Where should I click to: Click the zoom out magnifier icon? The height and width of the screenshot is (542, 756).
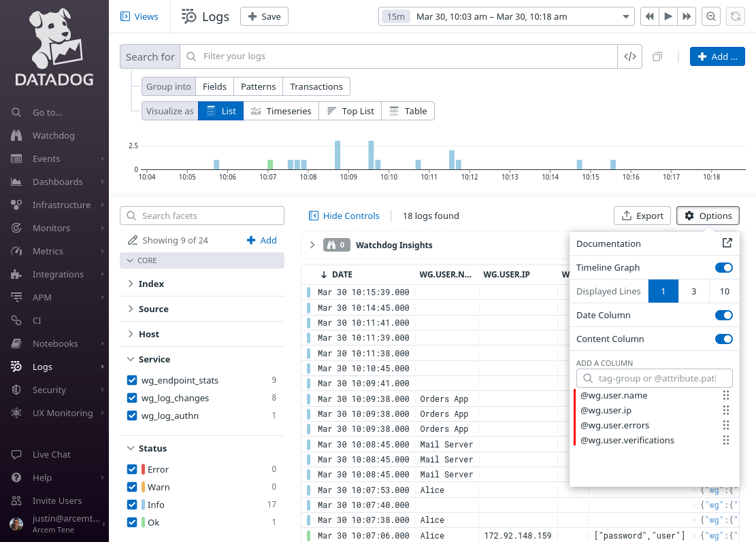click(x=711, y=16)
